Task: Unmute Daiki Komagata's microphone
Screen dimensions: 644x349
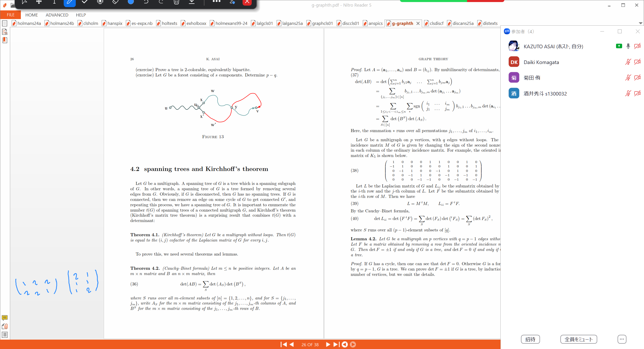Action: (x=628, y=62)
